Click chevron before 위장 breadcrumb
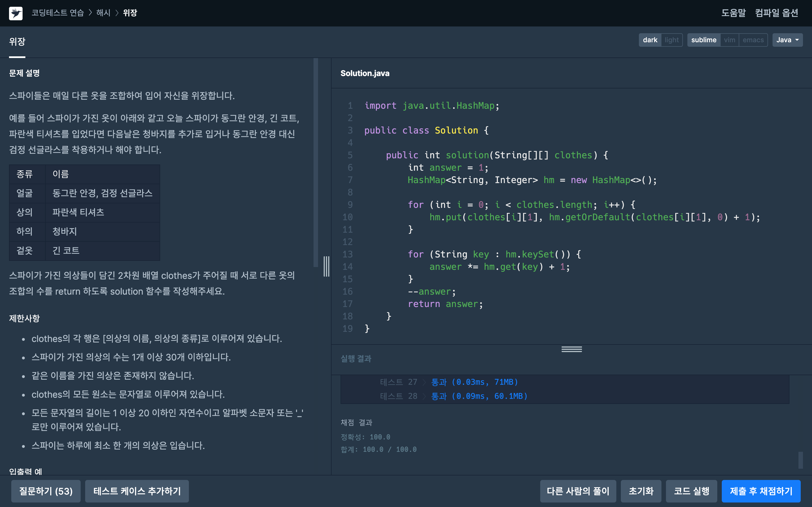Screen dimensions: 812x507 tap(117, 13)
